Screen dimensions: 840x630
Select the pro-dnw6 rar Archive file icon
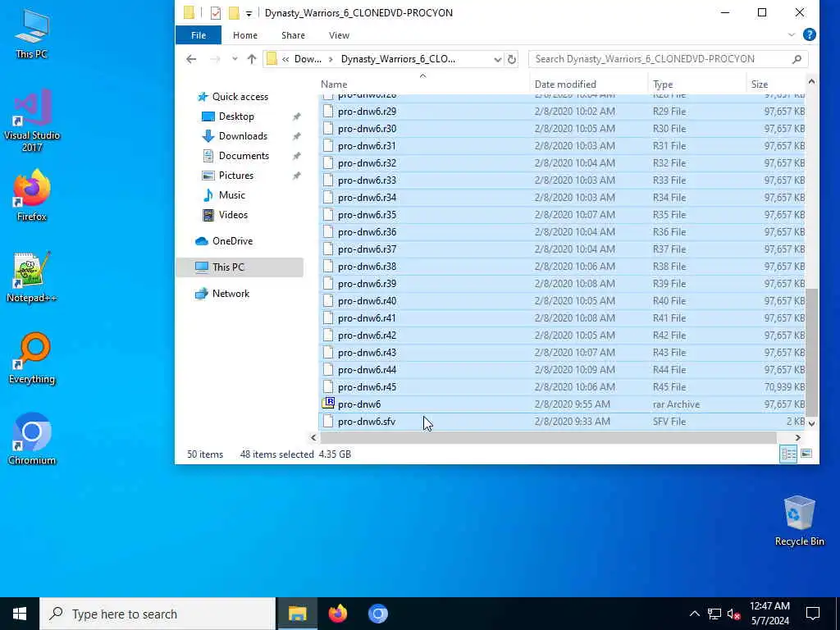pos(328,404)
